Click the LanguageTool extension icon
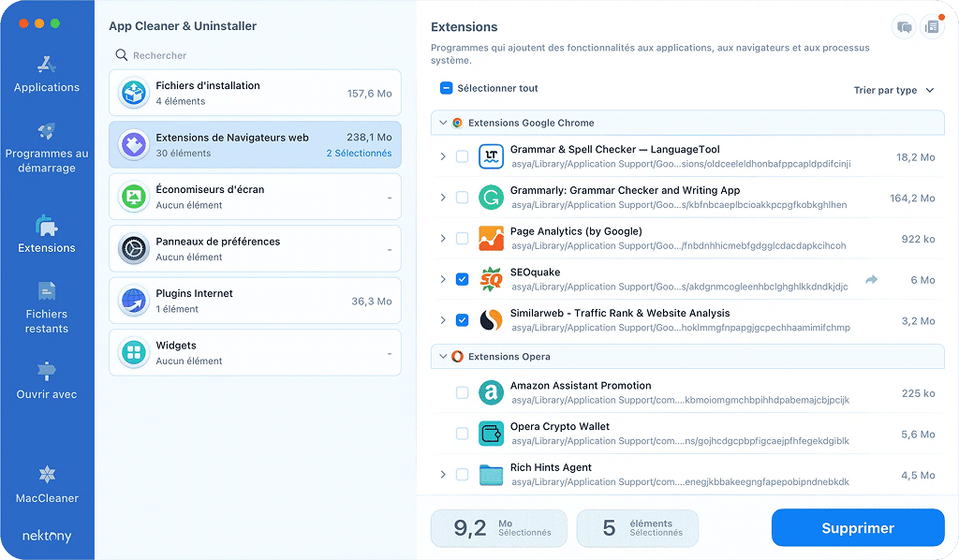Screen dimensions: 959x560 491,156
